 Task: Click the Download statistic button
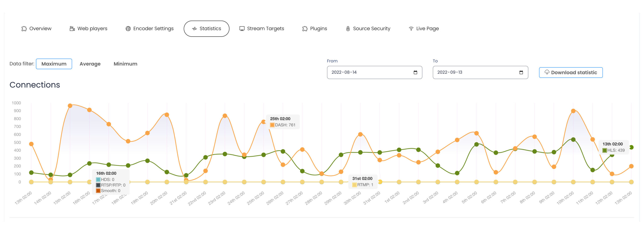[x=571, y=73]
